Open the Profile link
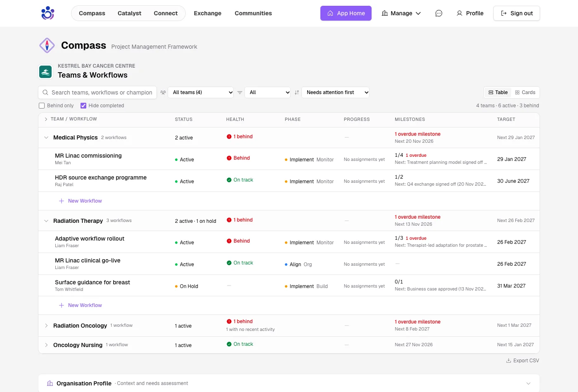578x392 pixels. click(470, 13)
